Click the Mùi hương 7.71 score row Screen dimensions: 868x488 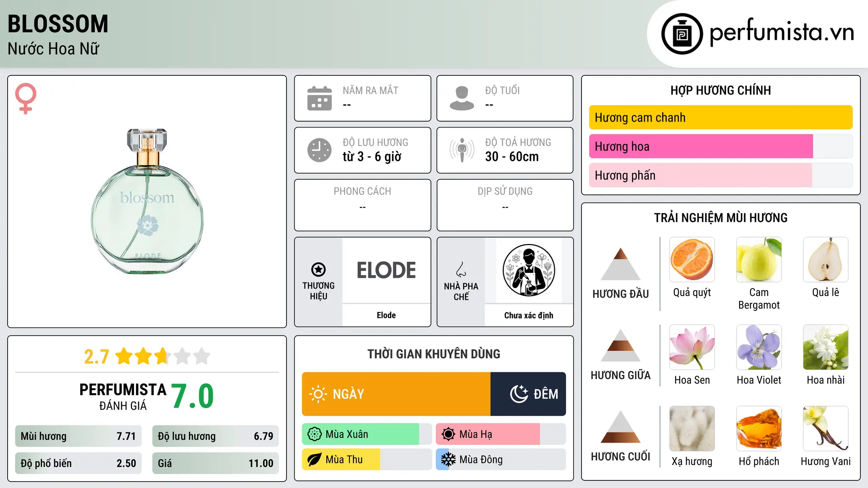78,436
